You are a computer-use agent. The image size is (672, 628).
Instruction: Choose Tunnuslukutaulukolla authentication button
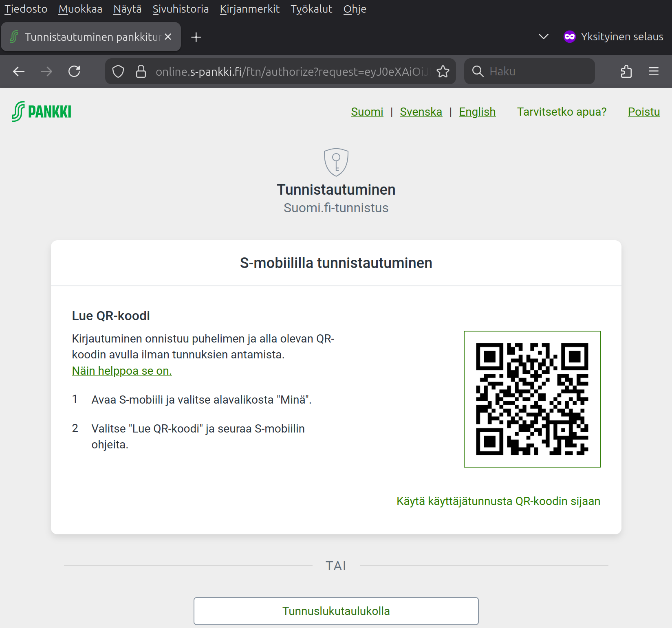point(336,611)
